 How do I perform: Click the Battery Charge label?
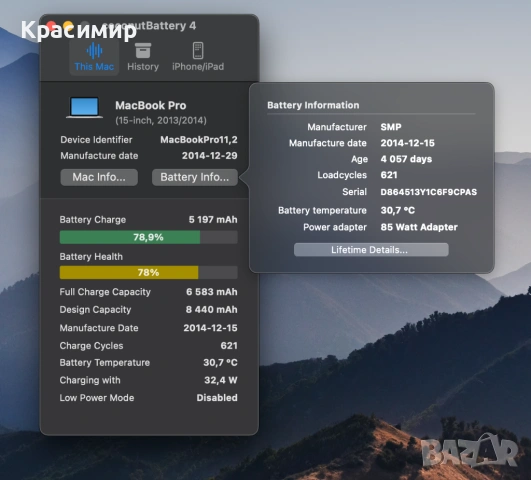(x=93, y=220)
